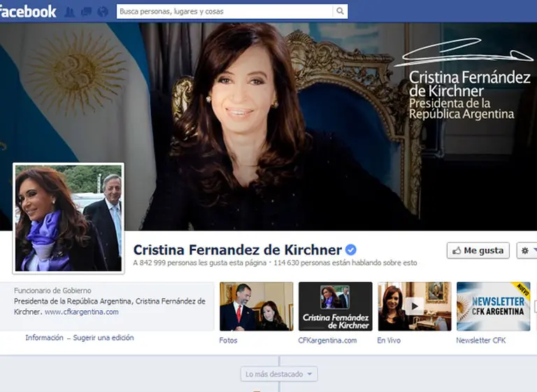
Task: Click '114 630 personas están hablando' text
Action: 345,263
